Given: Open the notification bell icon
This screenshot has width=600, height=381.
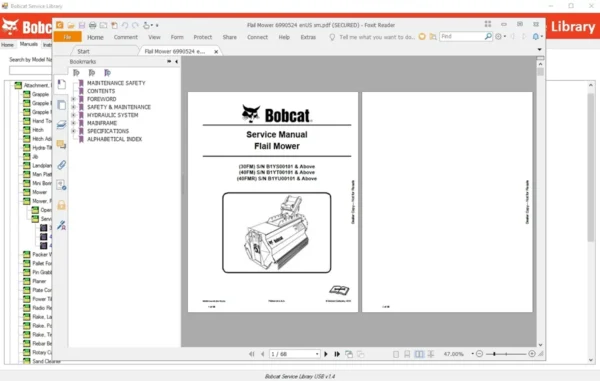Looking at the screenshot, I should [536, 36].
